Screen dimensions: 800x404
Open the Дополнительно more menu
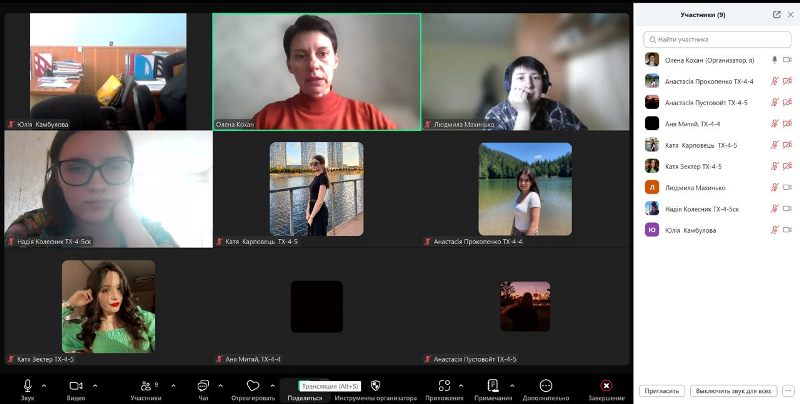tap(546, 390)
